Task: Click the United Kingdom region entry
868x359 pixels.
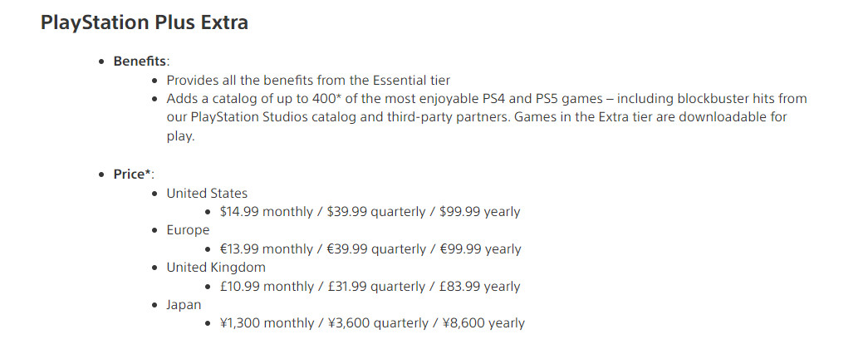Action: pyautogui.click(x=216, y=268)
